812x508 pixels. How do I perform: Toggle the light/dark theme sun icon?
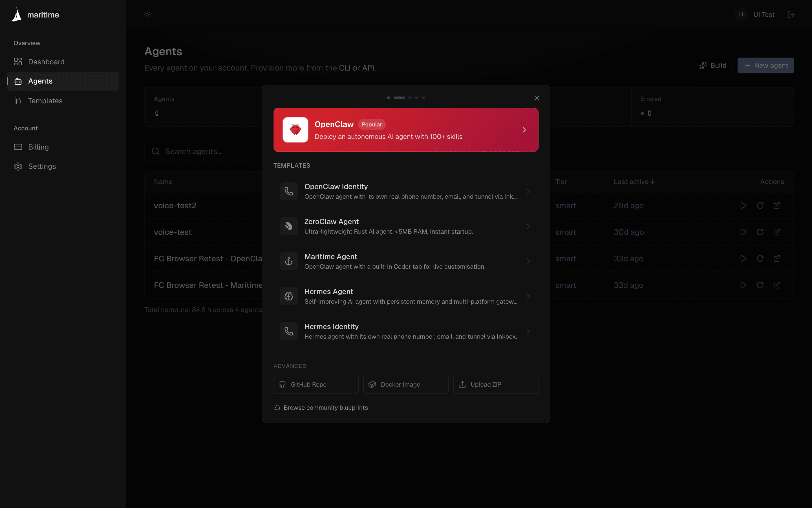tap(147, 14)
